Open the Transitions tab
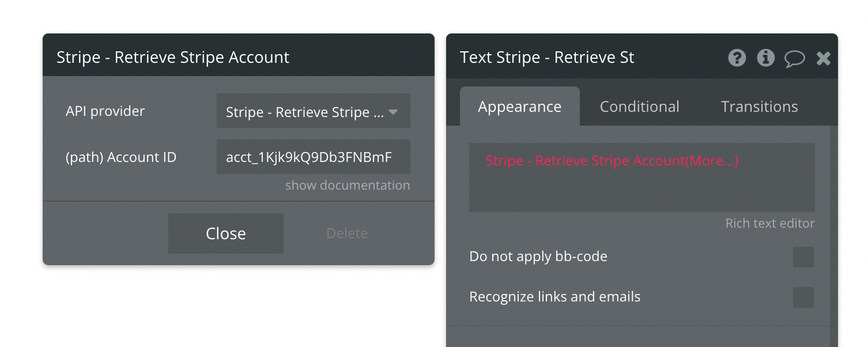868x347 pixels. pos(759,107)
